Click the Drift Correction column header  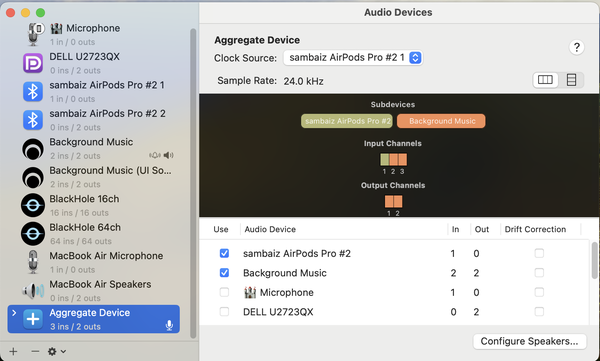click(x=535, y=229)
